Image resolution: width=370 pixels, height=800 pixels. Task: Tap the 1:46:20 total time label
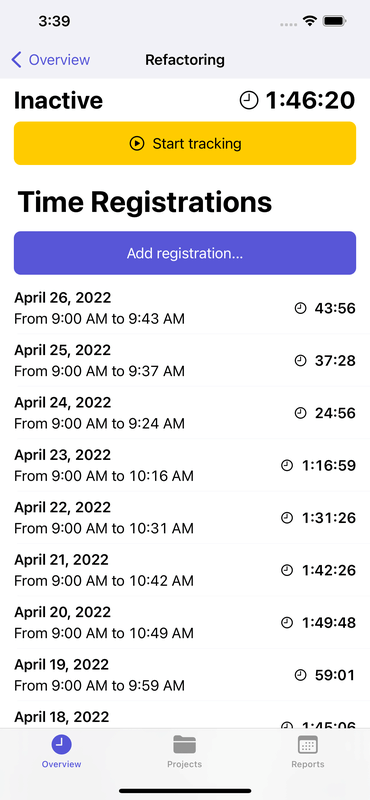click(310, 100)
